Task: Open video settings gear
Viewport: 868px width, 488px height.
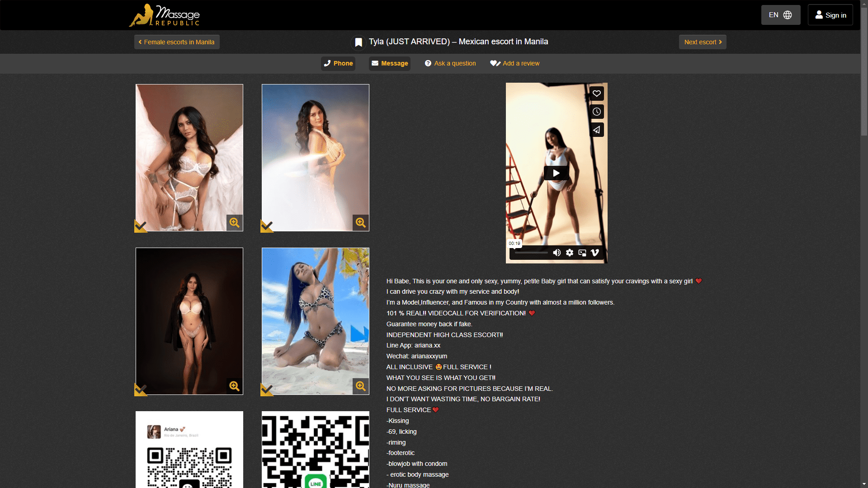Action: [570, 253]
